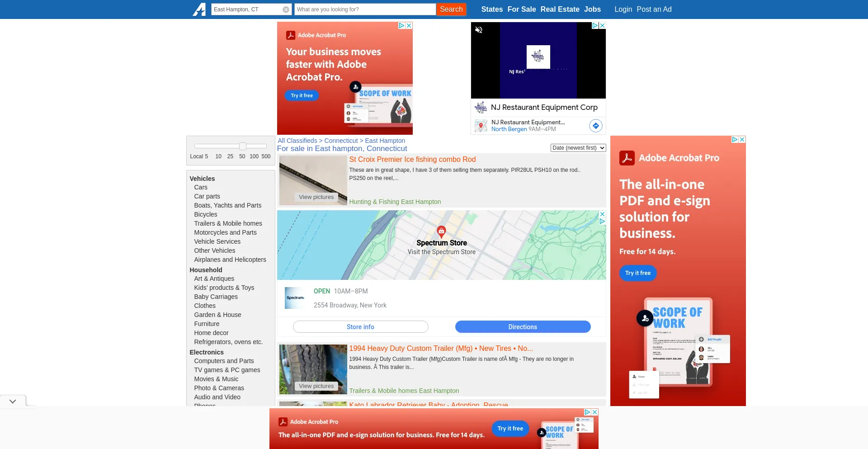Screen dimensions: 868x449
Task: Adjust the search radius slider handle
Action: click(243, 146)
